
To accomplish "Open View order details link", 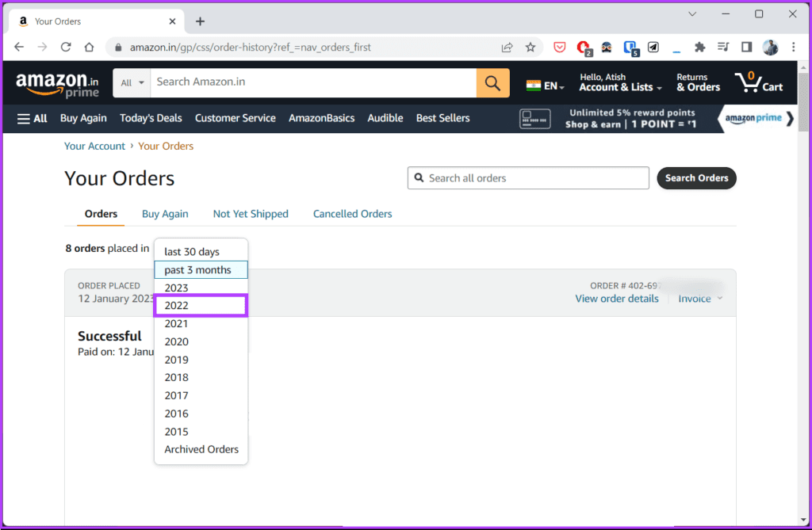I will [617, 299].
